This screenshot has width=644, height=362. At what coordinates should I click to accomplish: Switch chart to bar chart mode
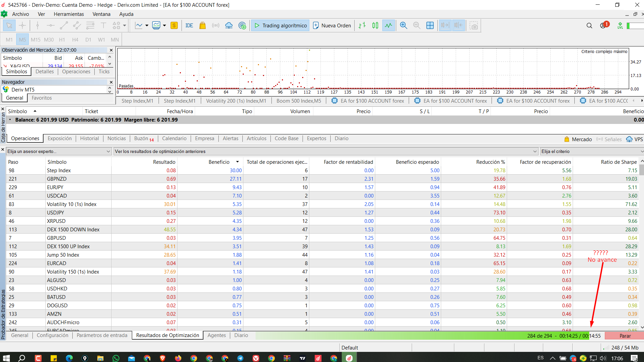pyautogui.click(x=362, y=26)
